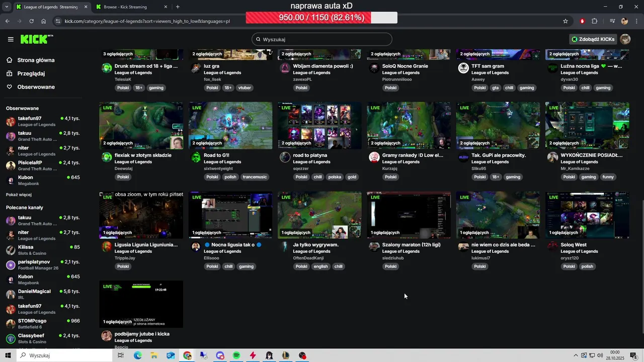The height and width of the screenshot is (362, 644).
Task: Click the vtuber tag under luz gra
Action: click(x=245, y=87)
